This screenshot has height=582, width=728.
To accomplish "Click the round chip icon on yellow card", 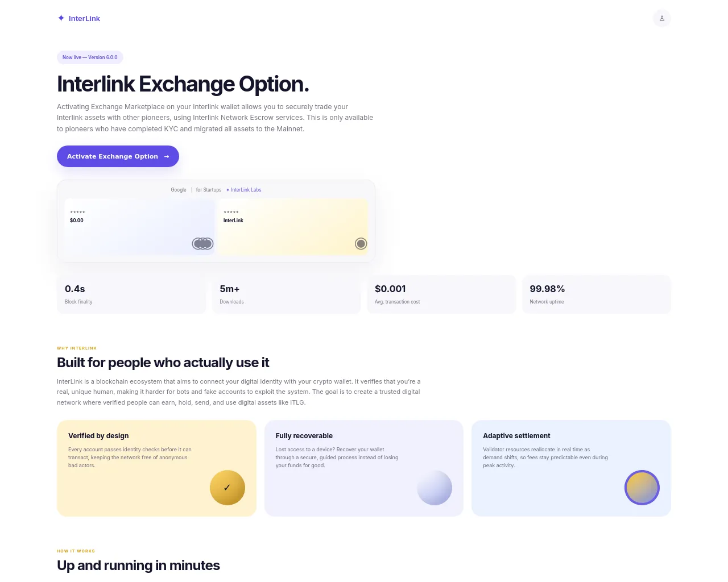I will [x=361, y=244].
